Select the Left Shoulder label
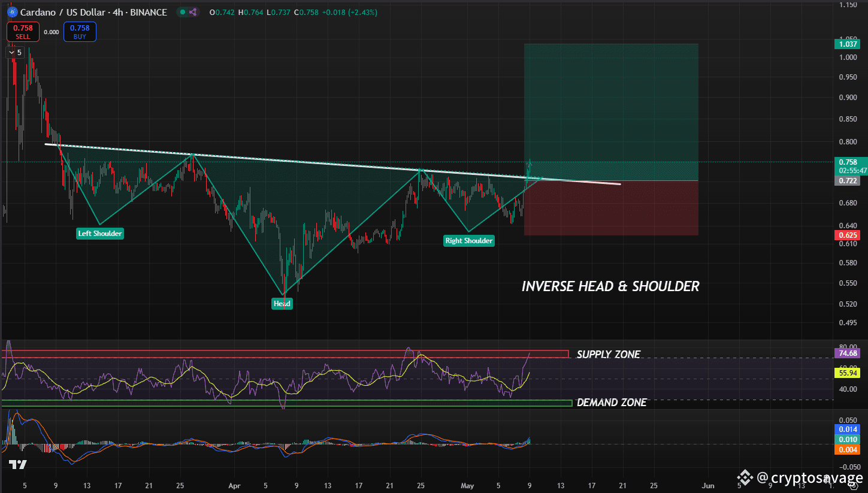Viewport: 868px width, 493px height. [x=100, y=234]
